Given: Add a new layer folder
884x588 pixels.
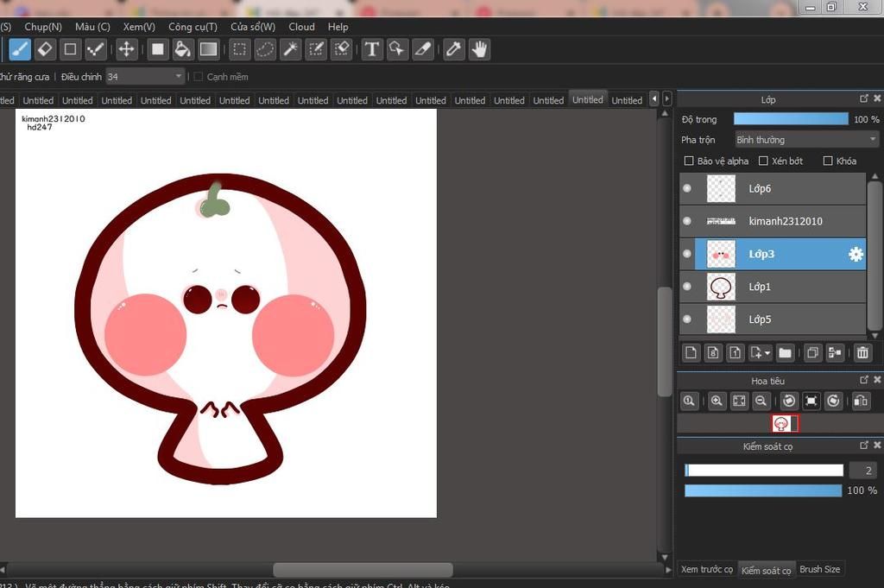Looking at the screenshot, I should 785,353.
